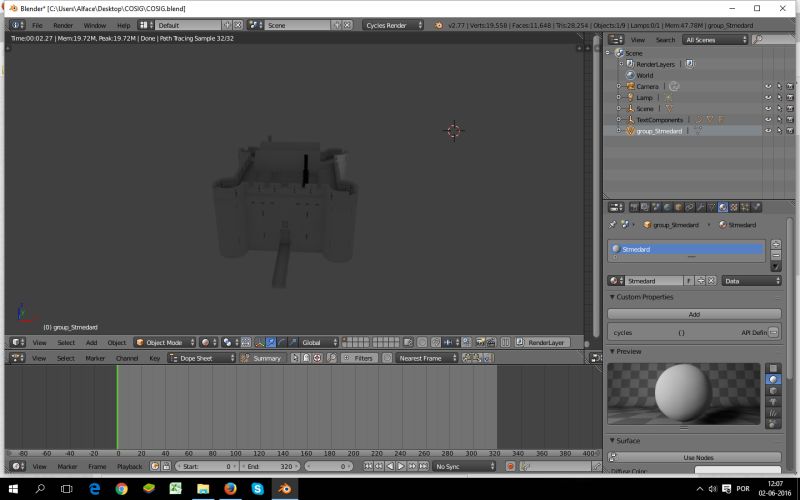The width and height of the screenshot is (800, 500).
Task: Open the Object Mode dropdown
Action: point(165,342)
